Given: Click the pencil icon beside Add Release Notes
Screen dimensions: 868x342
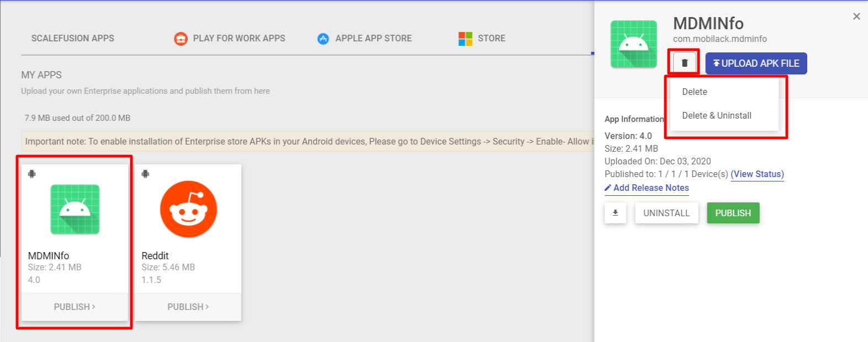Looking at the screenshot, I should coord(608,188).
